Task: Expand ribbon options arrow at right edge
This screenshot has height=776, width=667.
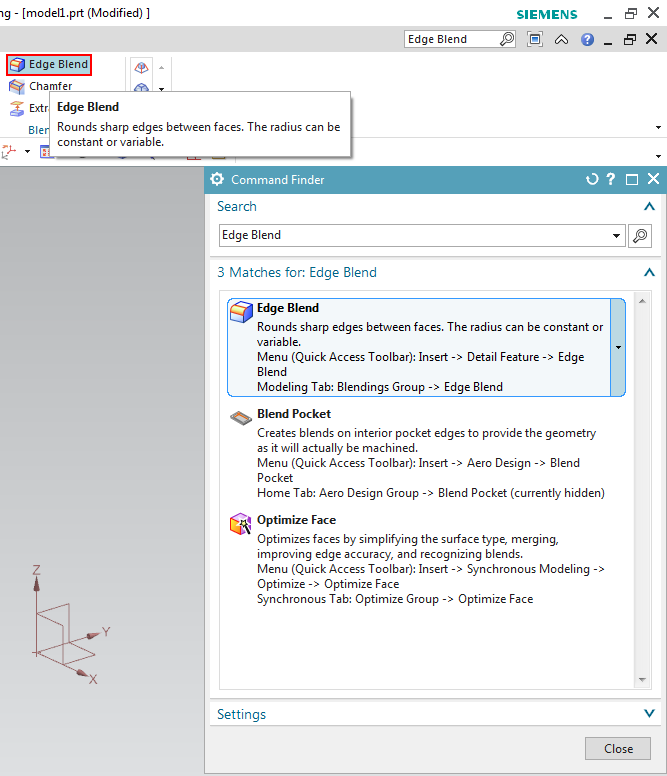Action: point(658,128)
